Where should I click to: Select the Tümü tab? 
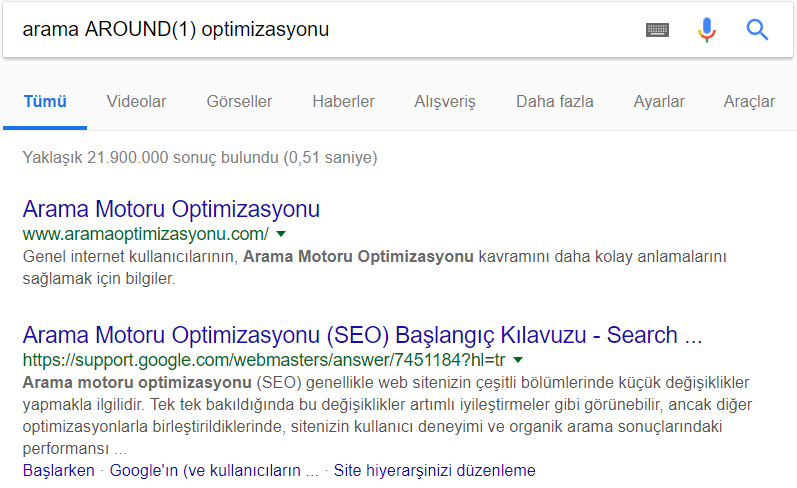pos(45,101)
